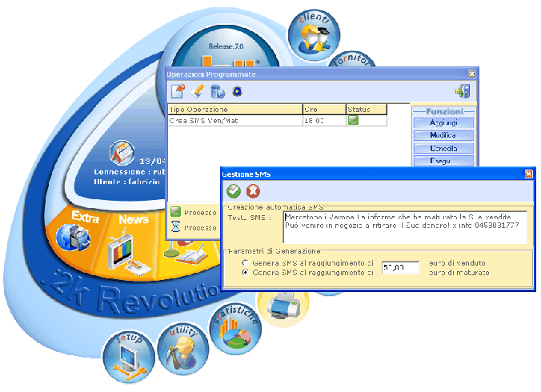
Task: Click the Status column header
Action: (367, 110)
